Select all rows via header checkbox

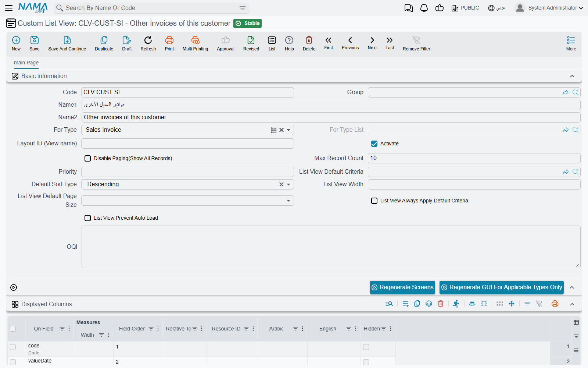point(13,329)
